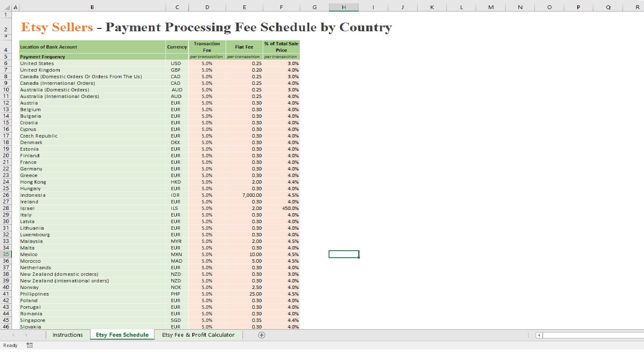Click the cell containing United States
This screenshot has width=644, height=354.
37,63
